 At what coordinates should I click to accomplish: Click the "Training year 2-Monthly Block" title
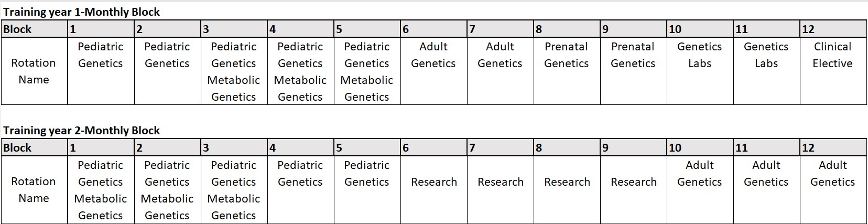point(82,131)
